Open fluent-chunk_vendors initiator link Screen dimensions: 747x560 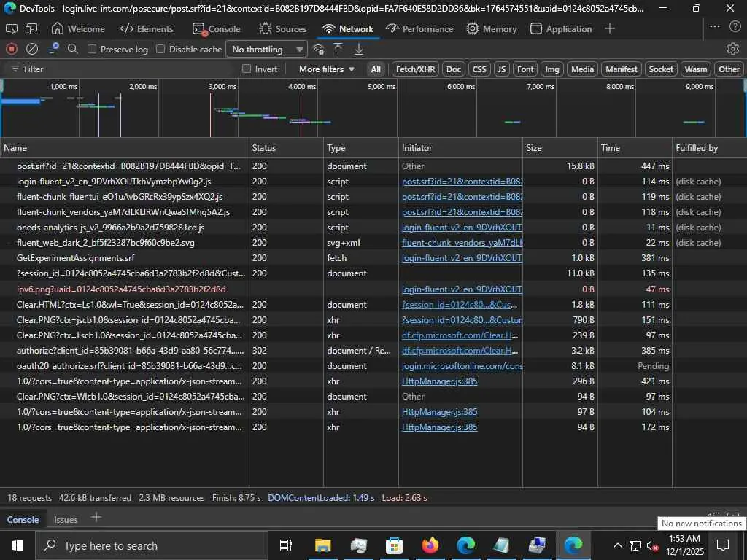(462, 242)
